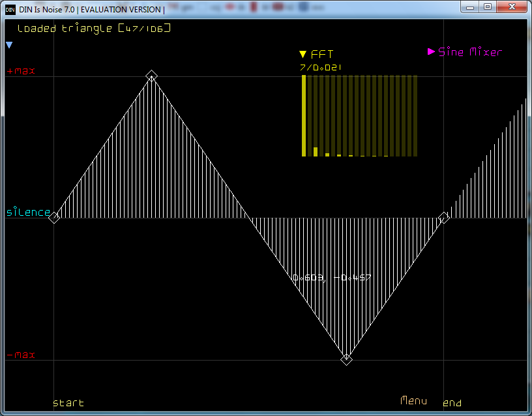Click the 'end' marker label
The image size is (532, 416).
(x=452, y=403)
